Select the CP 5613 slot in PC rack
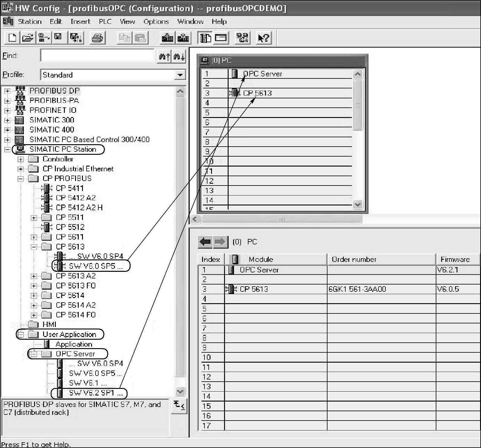The width and height of the screenshot is (481, 448). click(x=277, y=93)
